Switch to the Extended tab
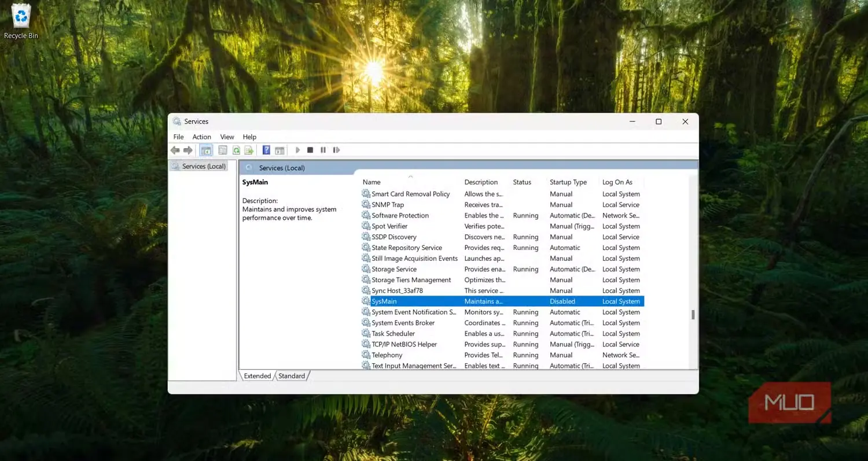868x461 pixels. pos(257,376)
